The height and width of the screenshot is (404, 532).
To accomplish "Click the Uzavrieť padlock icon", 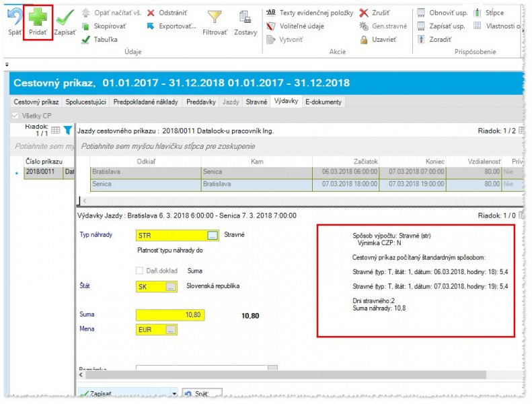I will click(364, 40).
